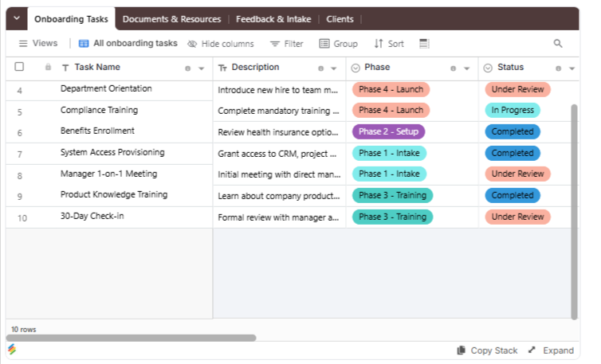This screenshot has height=364, width=601.
Task: Expand the stack tables chevron menu
Action: [x=17, y=18]
